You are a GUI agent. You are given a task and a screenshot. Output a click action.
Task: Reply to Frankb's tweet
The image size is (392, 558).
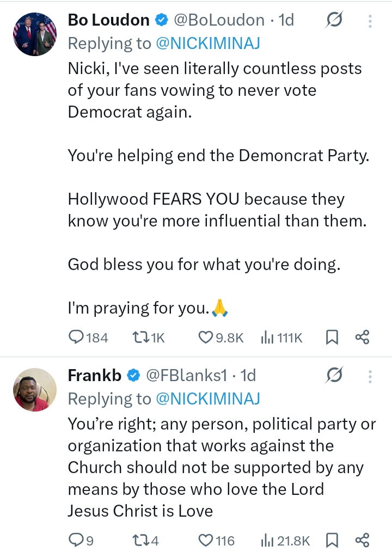tap(81, 541)
